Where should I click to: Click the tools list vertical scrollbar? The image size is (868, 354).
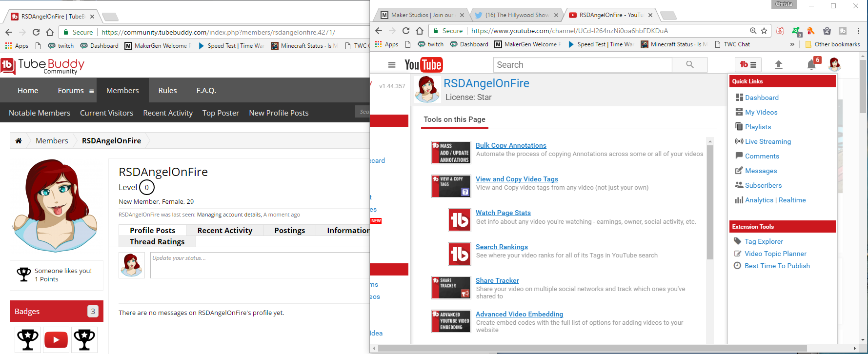click(710, 202)
